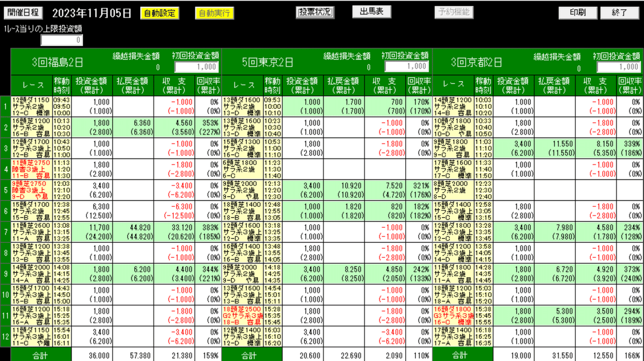Click Fukushima recovery rate 344%
Image resolution: width=644 pixels, height=361 pixels.
click(x=208, y=273)
